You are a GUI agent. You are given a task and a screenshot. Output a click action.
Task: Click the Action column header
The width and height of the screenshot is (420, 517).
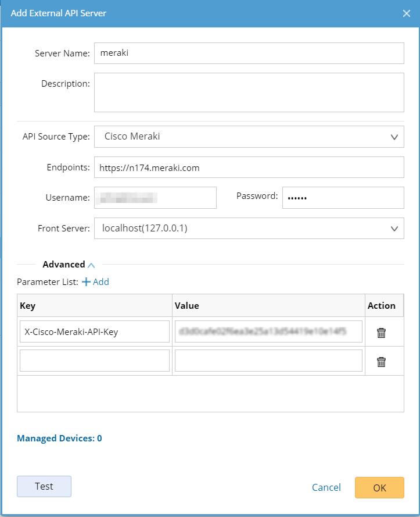pyautogui.click(x=384, y=306)
